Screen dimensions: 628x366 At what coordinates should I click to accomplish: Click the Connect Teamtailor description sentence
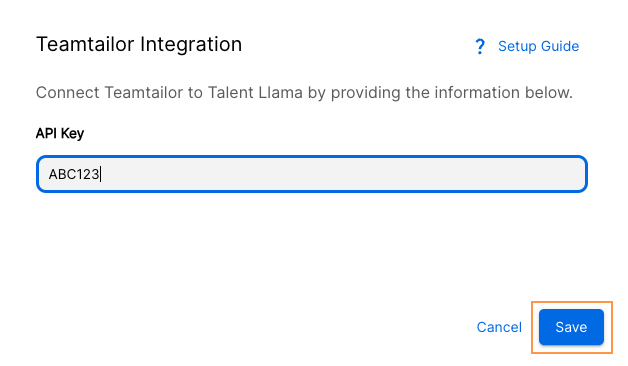point(304,93)
